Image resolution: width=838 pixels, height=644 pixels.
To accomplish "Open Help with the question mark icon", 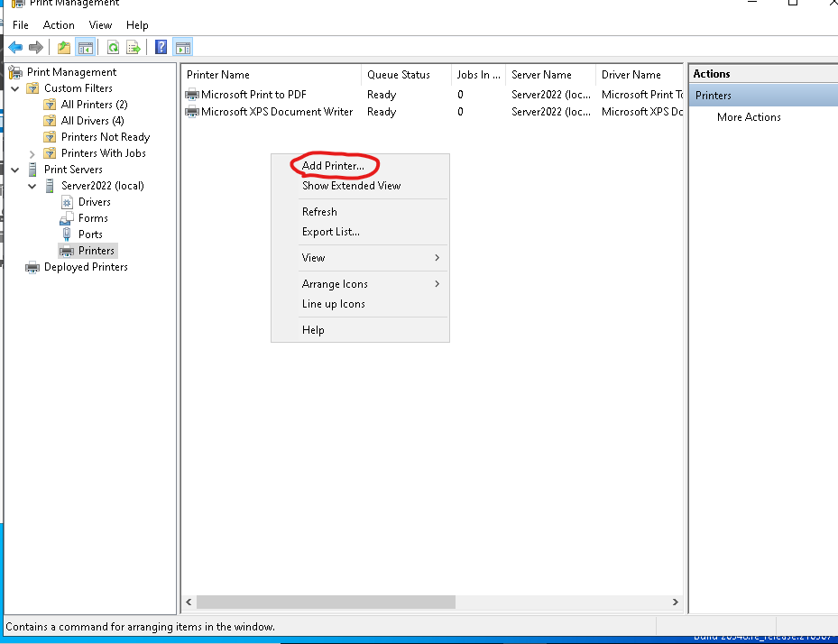I will [161, 47].
